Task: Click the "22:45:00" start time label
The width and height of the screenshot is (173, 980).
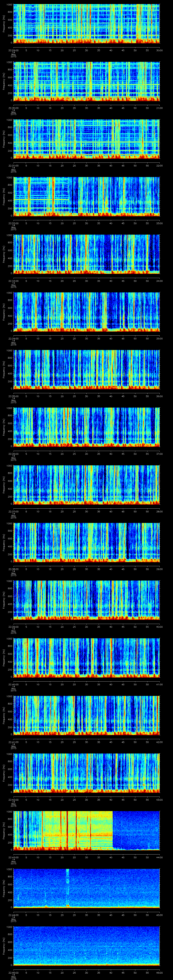Action: pyautogui.click(x=14, y=972)
